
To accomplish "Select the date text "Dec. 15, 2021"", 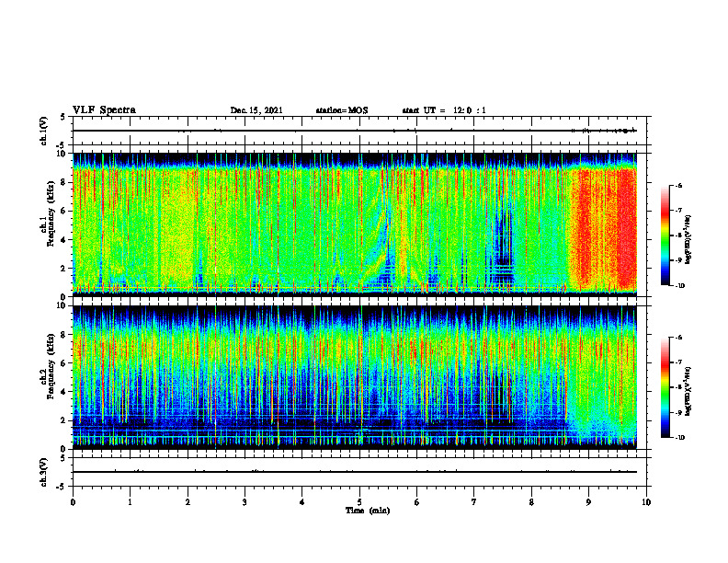I will click(x=256, y=110).
